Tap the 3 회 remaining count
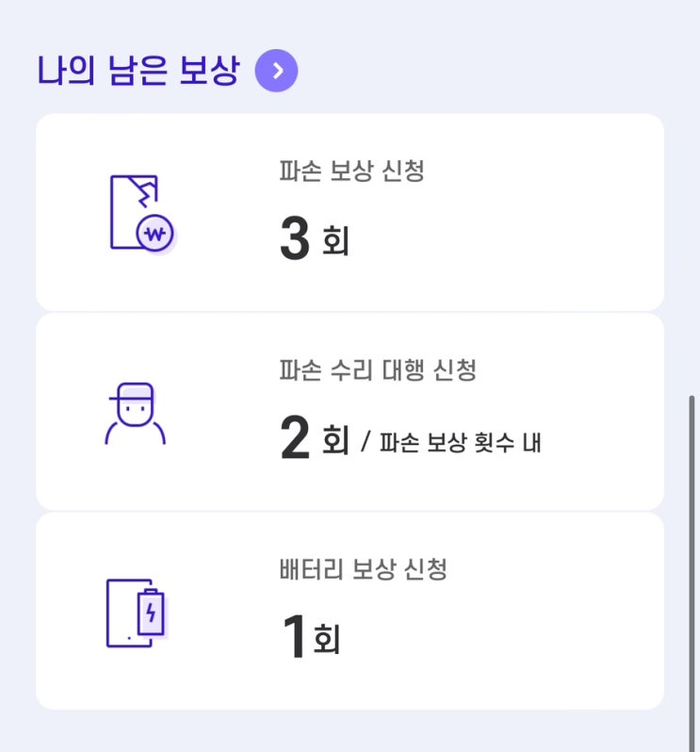 [x=315, y=237]
